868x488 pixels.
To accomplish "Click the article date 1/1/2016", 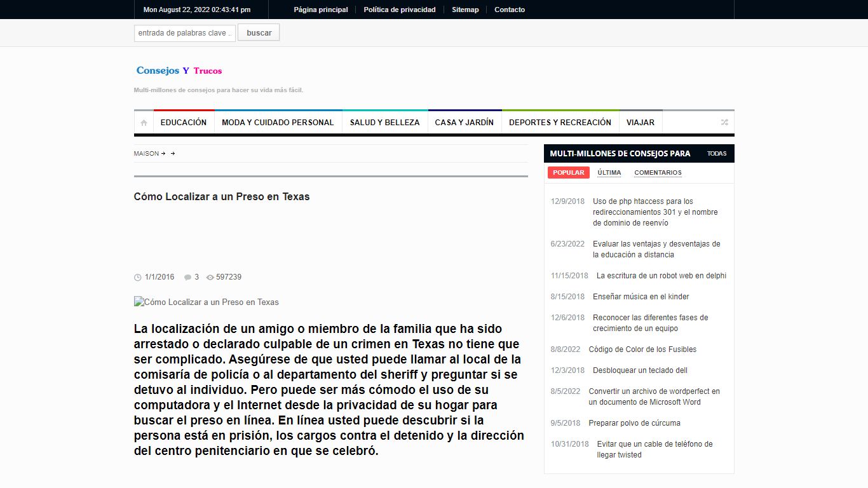I will click(159, 277).
